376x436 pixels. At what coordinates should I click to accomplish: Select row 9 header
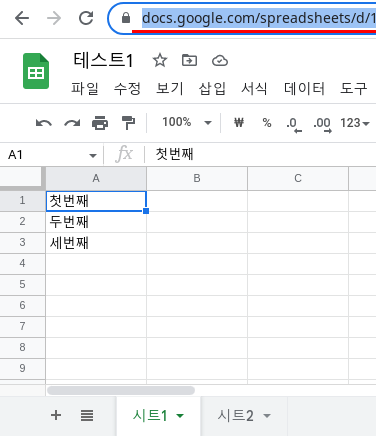[22, 369]
